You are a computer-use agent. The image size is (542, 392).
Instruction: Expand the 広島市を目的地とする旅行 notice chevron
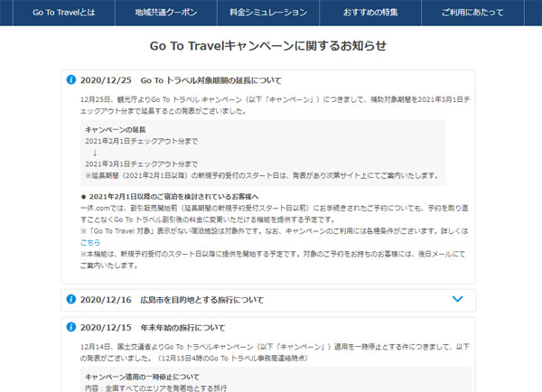pos(457,299)
